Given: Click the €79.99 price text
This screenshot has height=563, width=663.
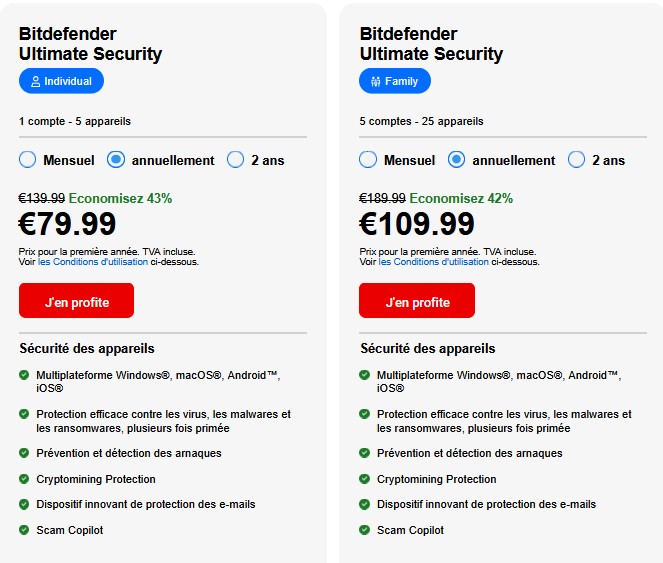Looking at the screenshot, I should pos(67,224).
